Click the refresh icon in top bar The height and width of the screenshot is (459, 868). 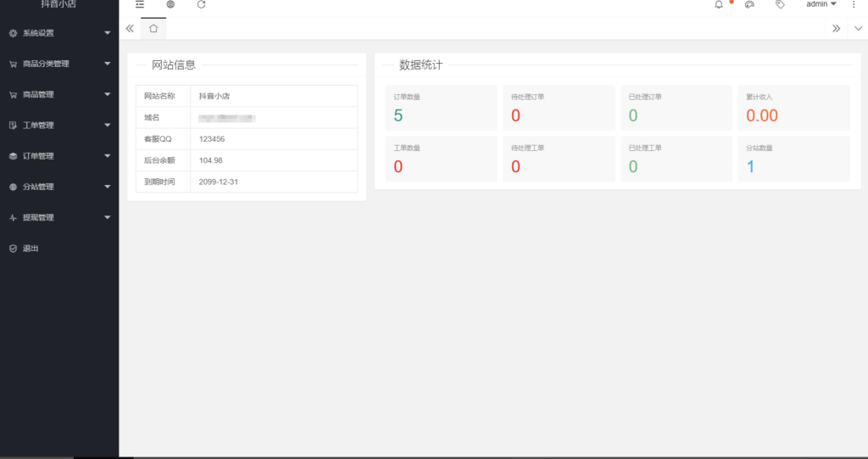point(201,4)
